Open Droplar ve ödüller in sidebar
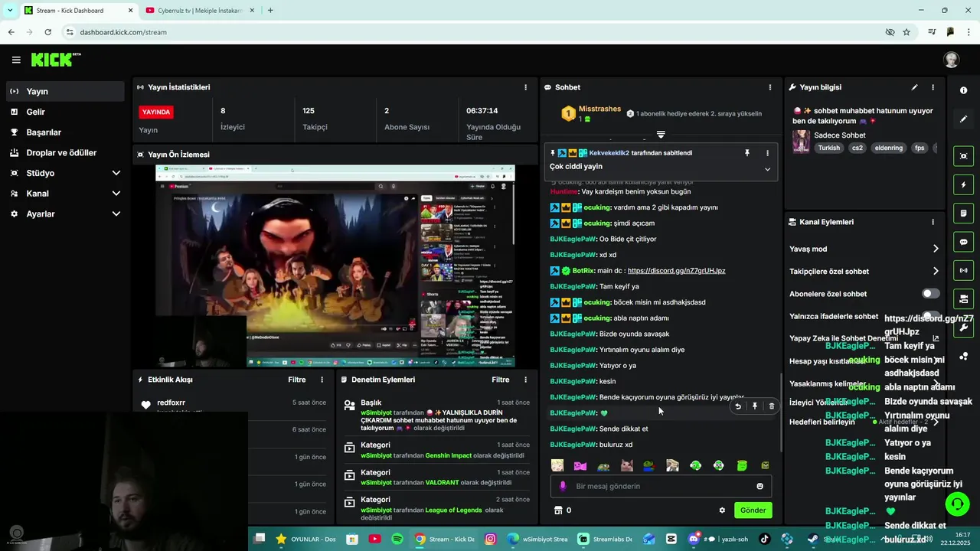Image resolution: width=980 pixels, height=551 pixels. pyautogui.click(x=65, y=153)
